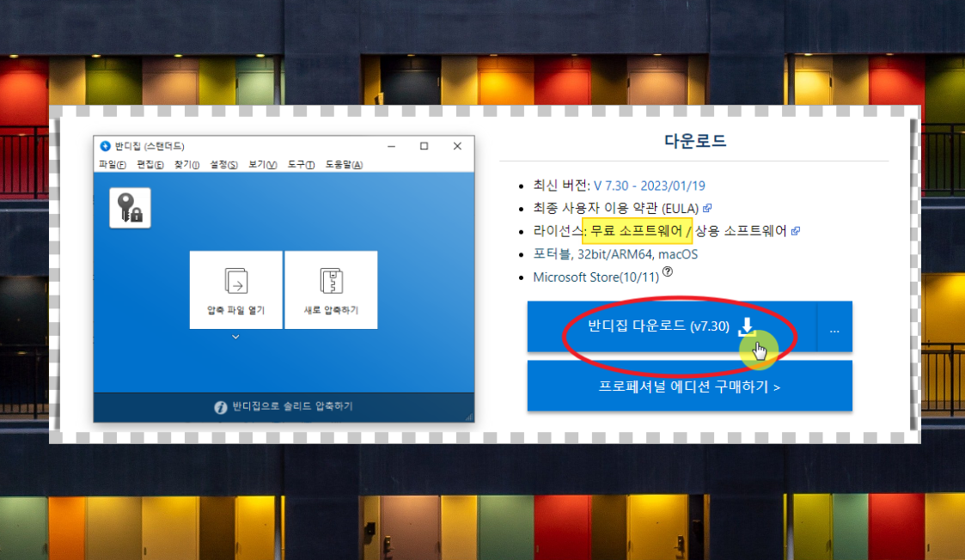Open the V 7.30 - 2023/01/19 version link
Image resolution: width=965 pixels, height=560 pixels.
click(650, 186)
